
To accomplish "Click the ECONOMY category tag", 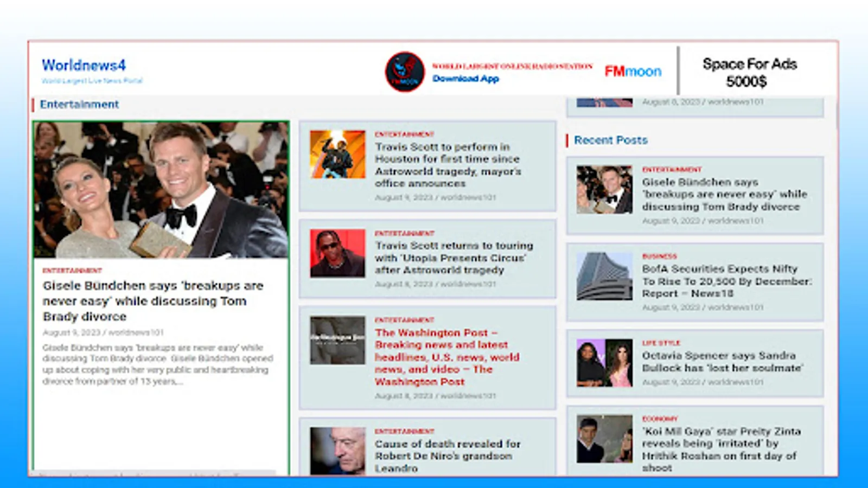I will coord(660,419).
